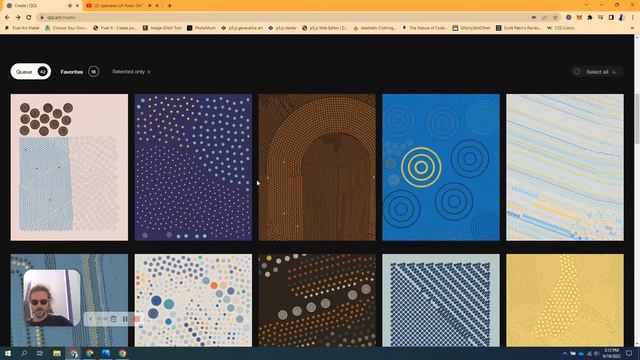
Task: Open the CSS Colors bookmark
Action: click(x=561, y=28)
